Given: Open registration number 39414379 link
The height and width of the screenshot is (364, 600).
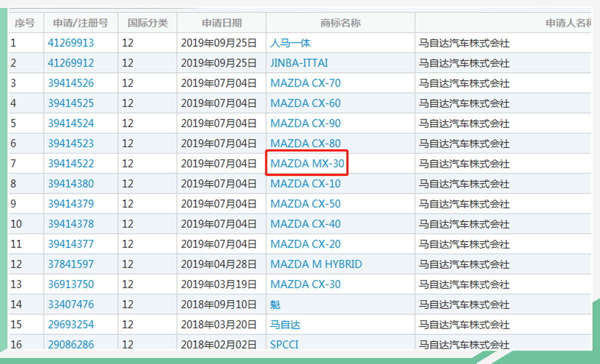Looking at the screenshot, I should pyautogui.click(x=70, y=204).
